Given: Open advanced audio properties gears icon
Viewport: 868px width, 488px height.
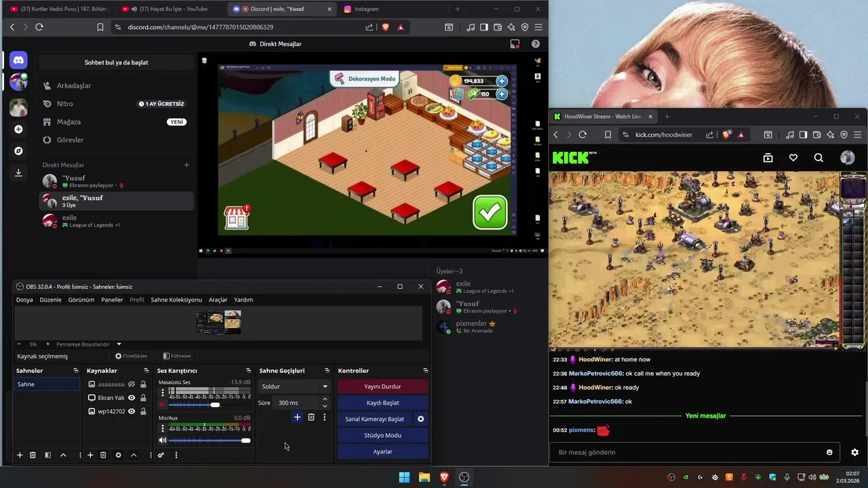Looking at the screenshot, I should click(161, 455).
